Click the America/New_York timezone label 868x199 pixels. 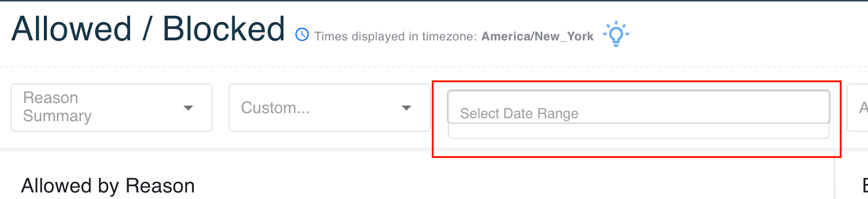[538, 36]
